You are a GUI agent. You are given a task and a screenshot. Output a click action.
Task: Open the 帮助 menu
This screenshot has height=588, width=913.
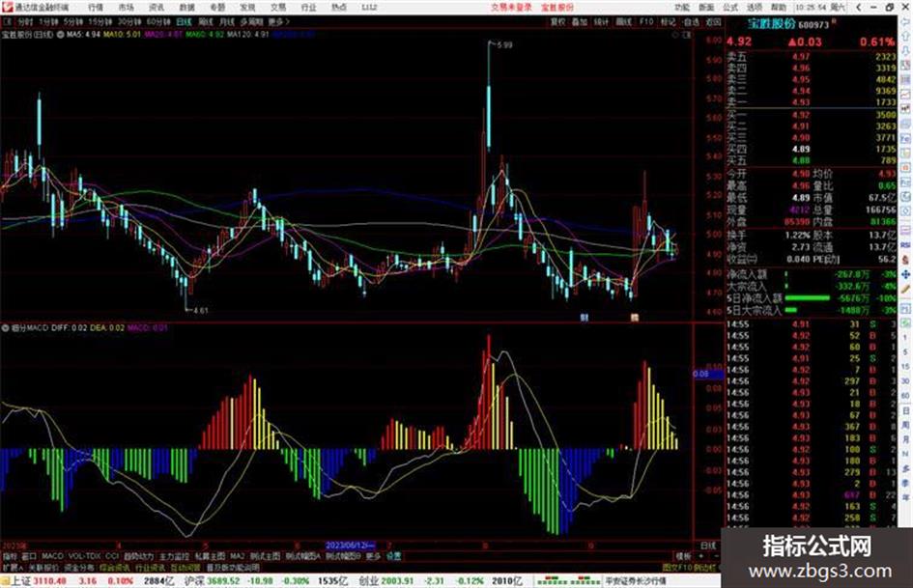778,8
